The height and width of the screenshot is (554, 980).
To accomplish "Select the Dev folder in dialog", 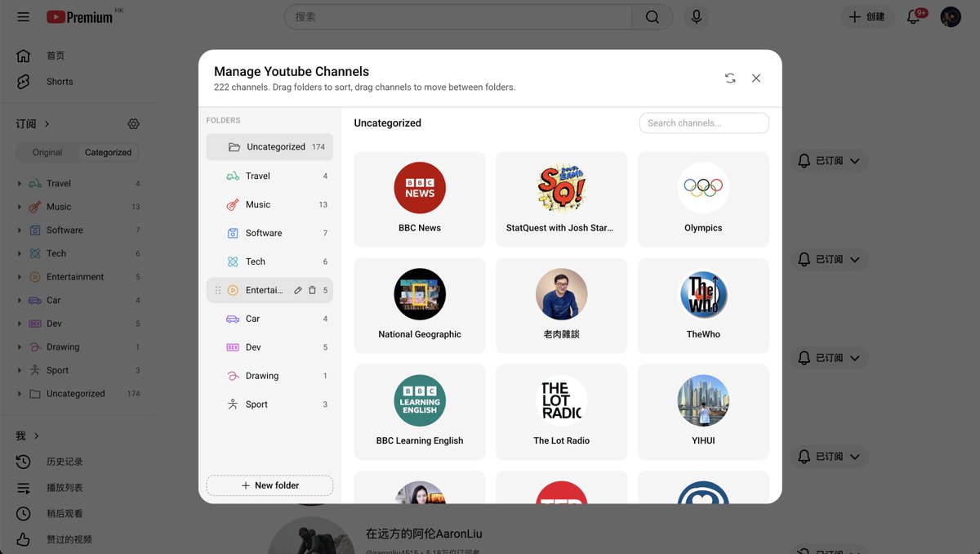I will pos(269,347).
